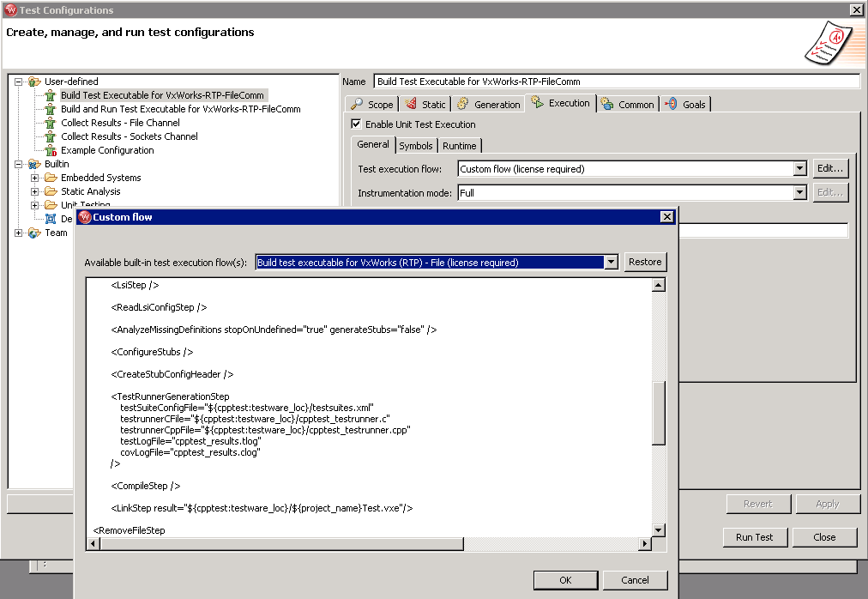Select the Example Configuration item
The width and height of the screenshot is (868, 599).
click(x=107, y=150)
